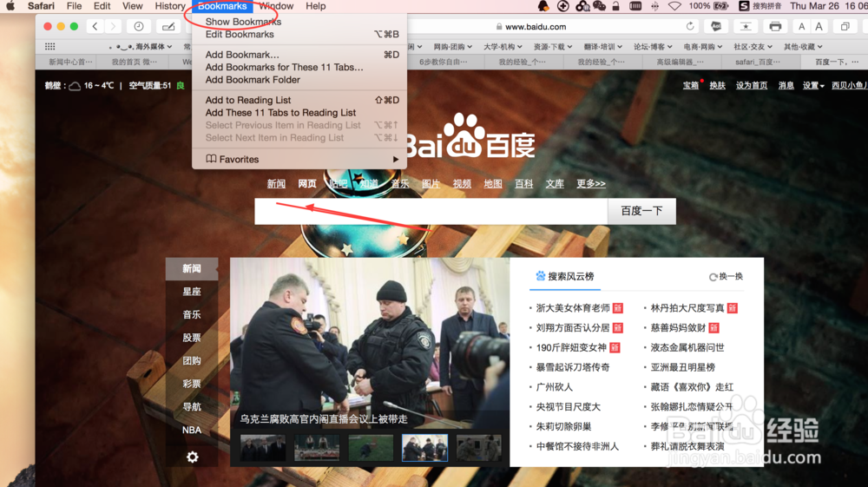Select the 星座 sidebar item
868x487 pixels.
(192, 292)
